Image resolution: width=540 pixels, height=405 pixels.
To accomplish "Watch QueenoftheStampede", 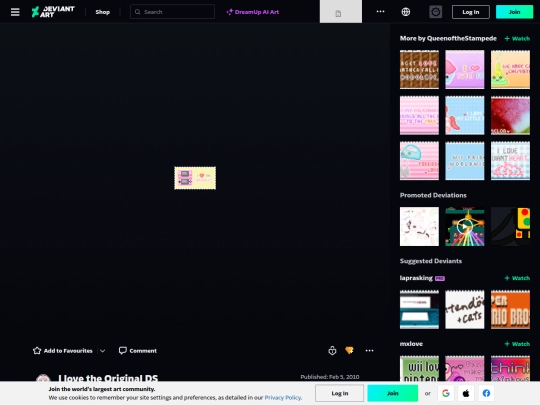I will pos(517,39).
